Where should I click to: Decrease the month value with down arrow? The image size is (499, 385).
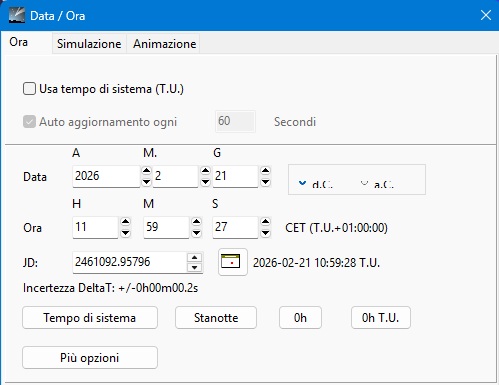click(206, 182)
